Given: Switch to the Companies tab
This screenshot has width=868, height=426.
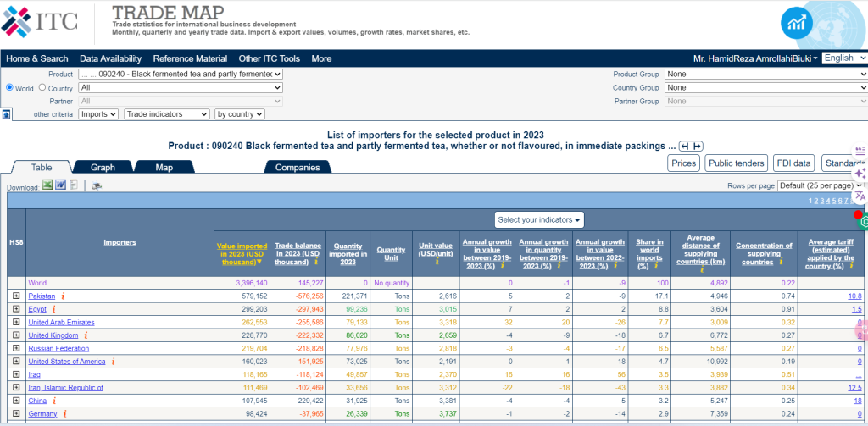Looking at the screenshot, I should point(298,167).
